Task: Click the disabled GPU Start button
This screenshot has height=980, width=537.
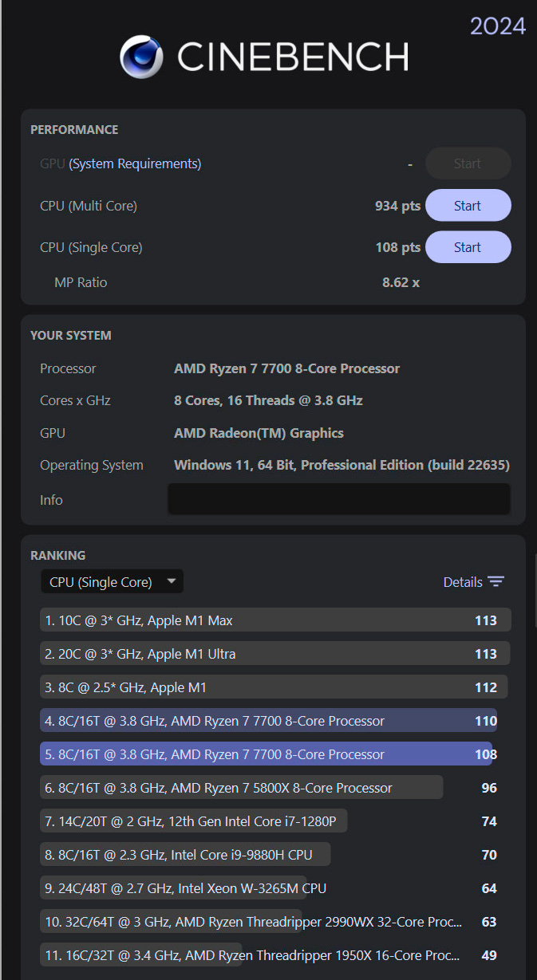Action: (468, 163)
